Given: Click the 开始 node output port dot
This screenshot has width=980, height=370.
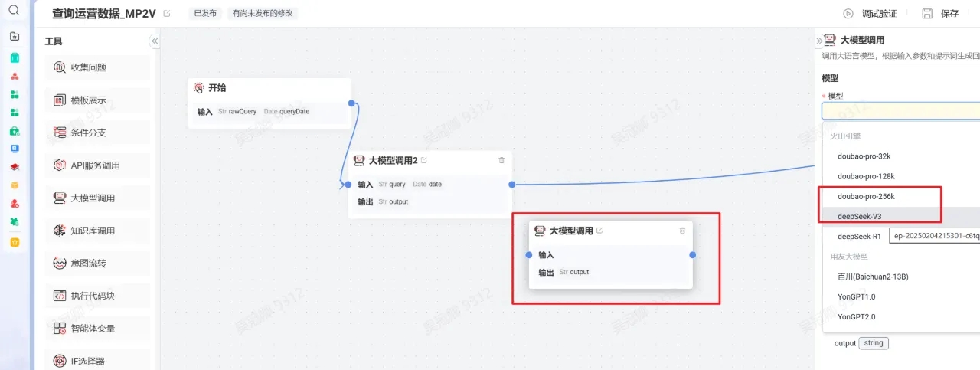Looking at the screenshot, I should pyautogui.click(x=351, y=103).
